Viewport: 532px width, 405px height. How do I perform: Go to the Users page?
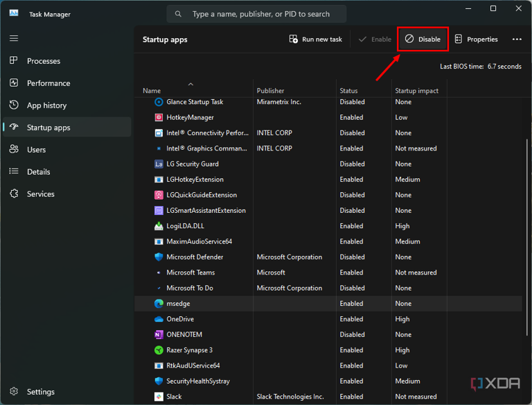pos(67,150)
